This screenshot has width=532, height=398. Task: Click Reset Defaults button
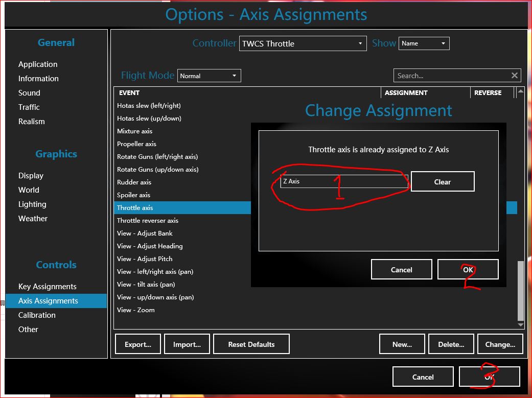(x=251, y=344)
